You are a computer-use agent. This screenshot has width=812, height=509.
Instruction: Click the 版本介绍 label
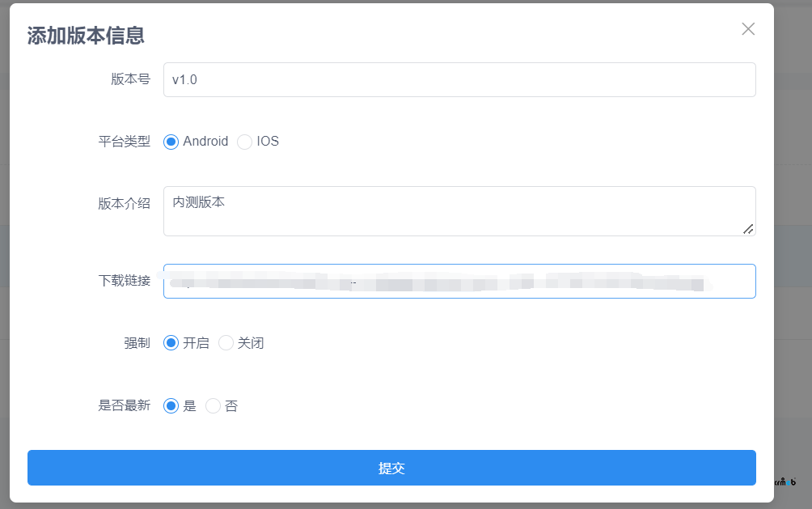tap(125, 204)
